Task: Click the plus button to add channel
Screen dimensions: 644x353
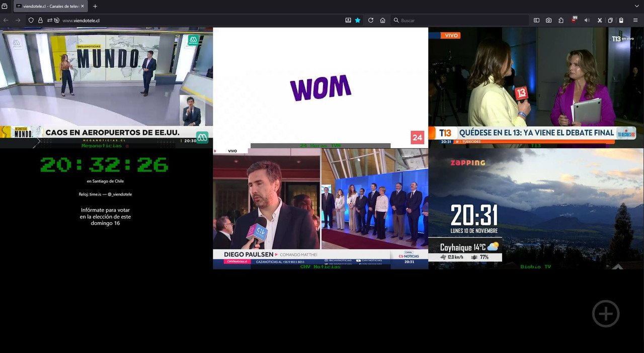Action: [606, 314]
